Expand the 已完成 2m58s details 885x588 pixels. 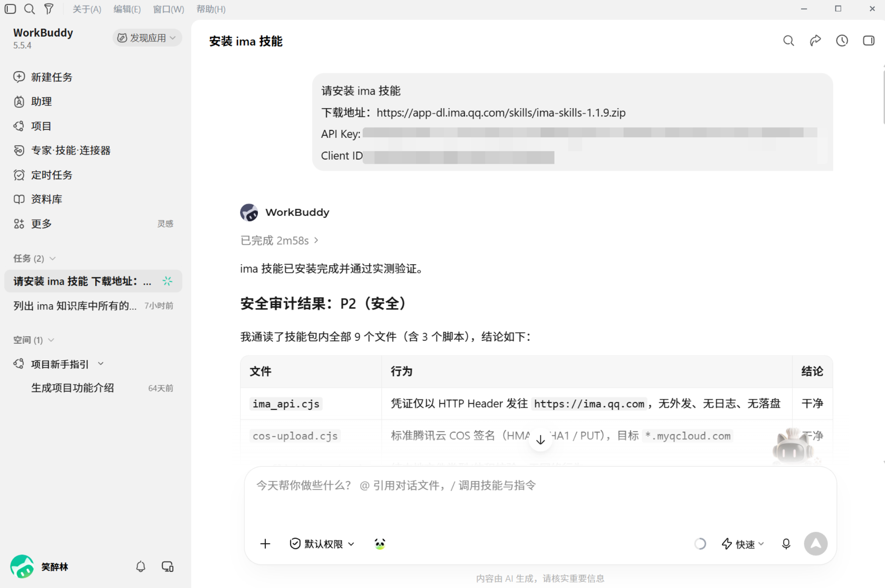coord(279,240)
